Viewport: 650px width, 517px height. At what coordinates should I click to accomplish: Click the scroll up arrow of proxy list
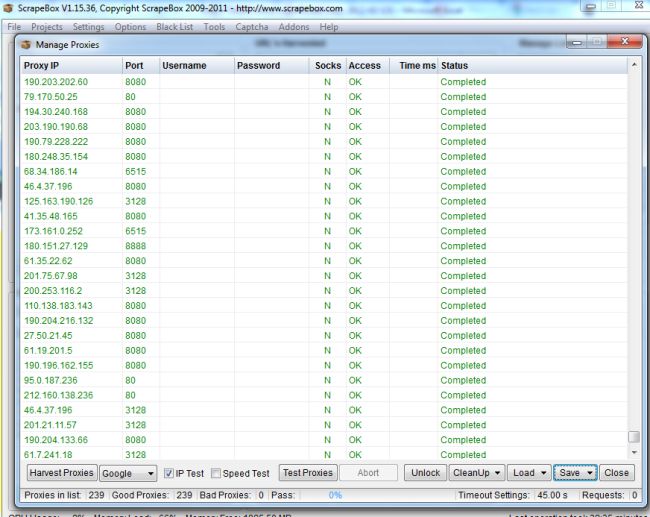click(x=633, y=65)
